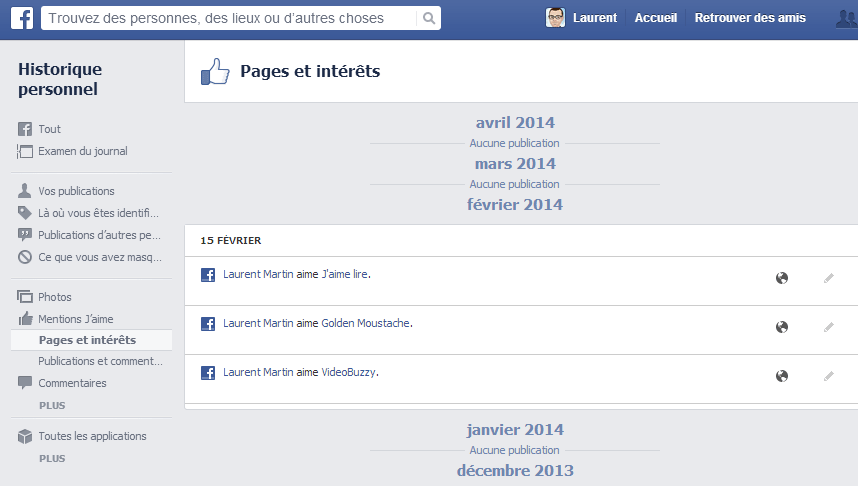Click the tag icon in sidebar
The height and width of the screenshot is (486, 858).
tap(25, 213)
